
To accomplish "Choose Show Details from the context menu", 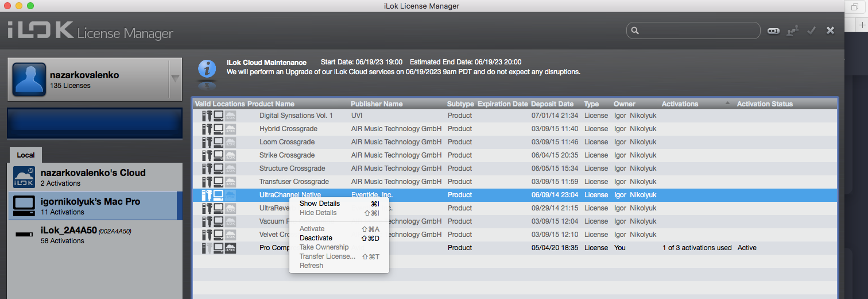I will tap(320, 204).
